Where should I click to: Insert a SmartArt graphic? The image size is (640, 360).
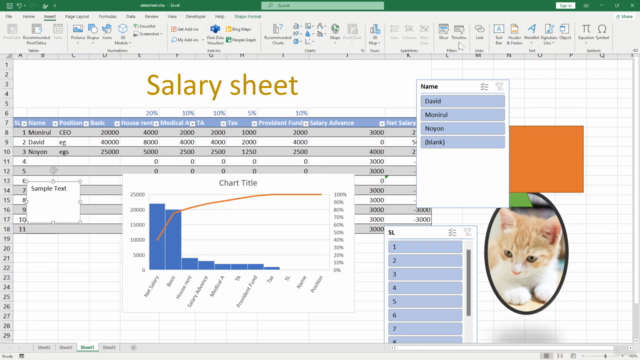144,27
